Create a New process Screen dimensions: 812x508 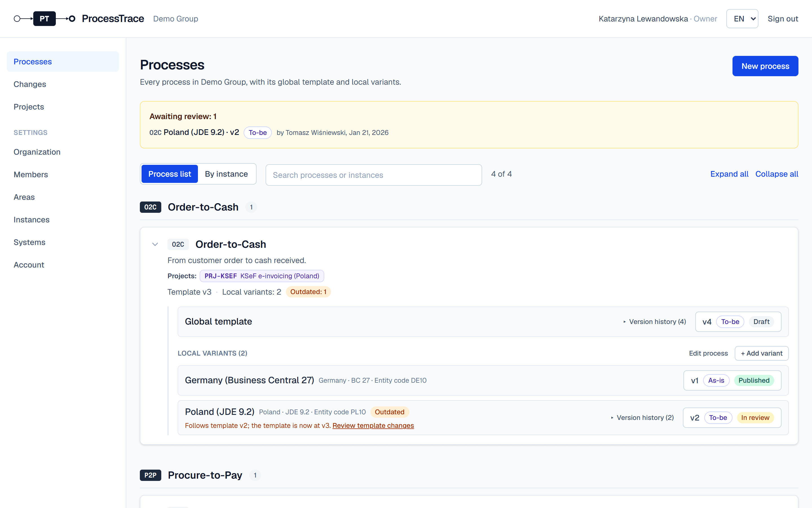tap(765, 66)
